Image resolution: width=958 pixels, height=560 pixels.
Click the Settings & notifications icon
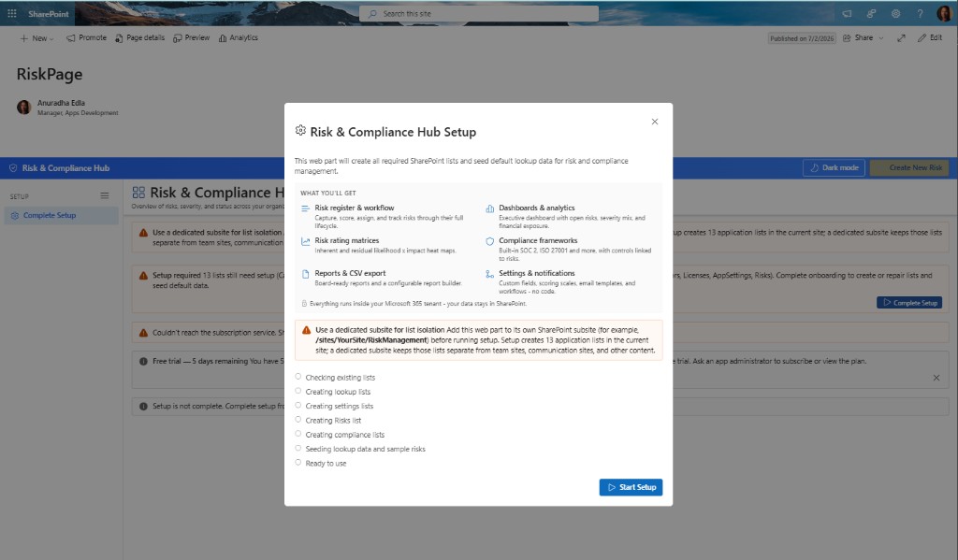coord(489,274)
